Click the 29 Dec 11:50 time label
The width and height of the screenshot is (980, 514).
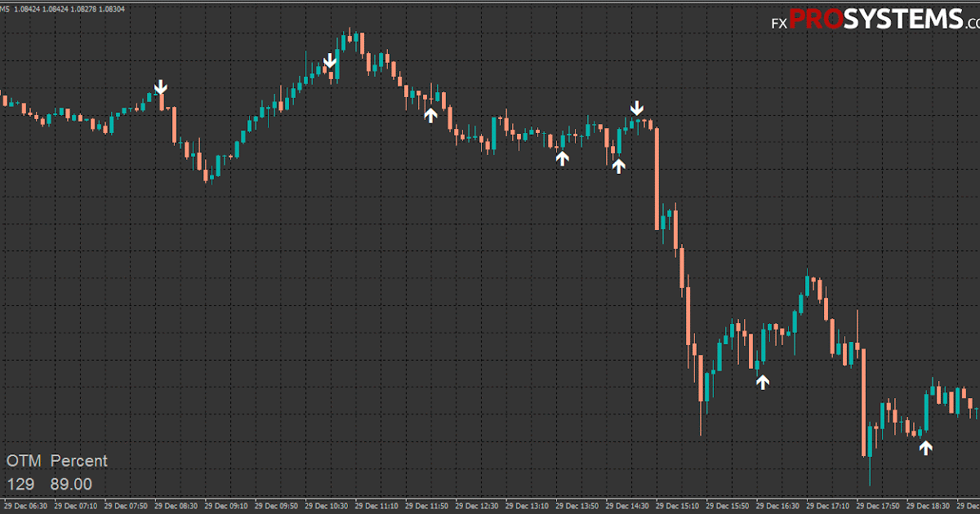pyautogui.click(x=427, y=507)
